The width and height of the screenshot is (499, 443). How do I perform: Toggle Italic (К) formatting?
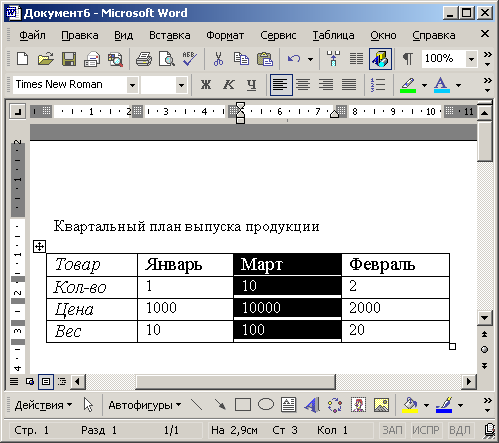point(229,85)
